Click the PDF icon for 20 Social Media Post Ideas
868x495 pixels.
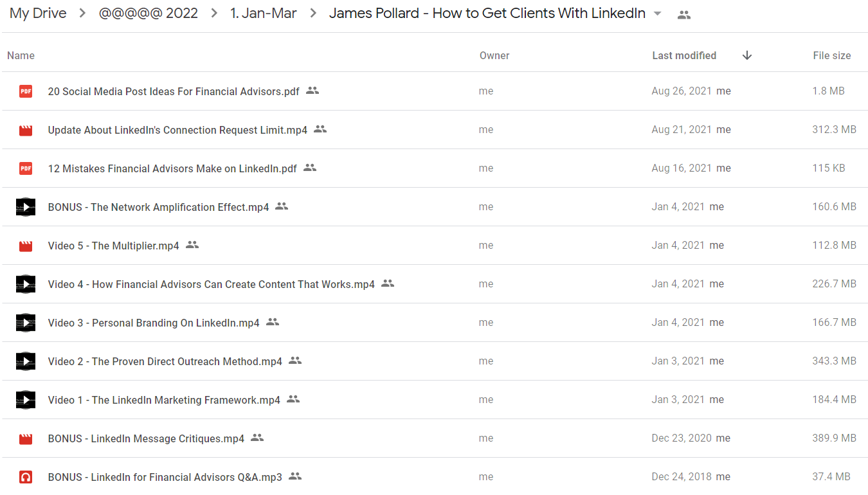pos(26,91)
